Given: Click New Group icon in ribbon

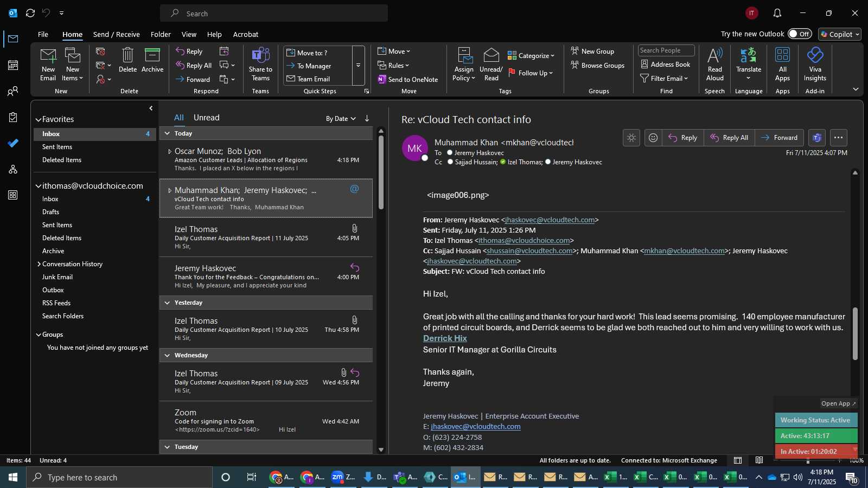Looking at the screenshot, I should [x=592, y=51].
